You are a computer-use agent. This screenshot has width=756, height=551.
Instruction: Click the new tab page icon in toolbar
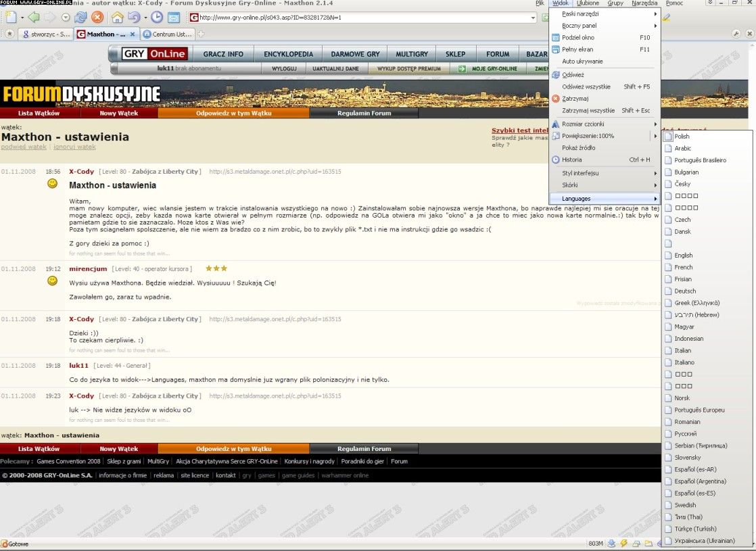coord(11,18)
